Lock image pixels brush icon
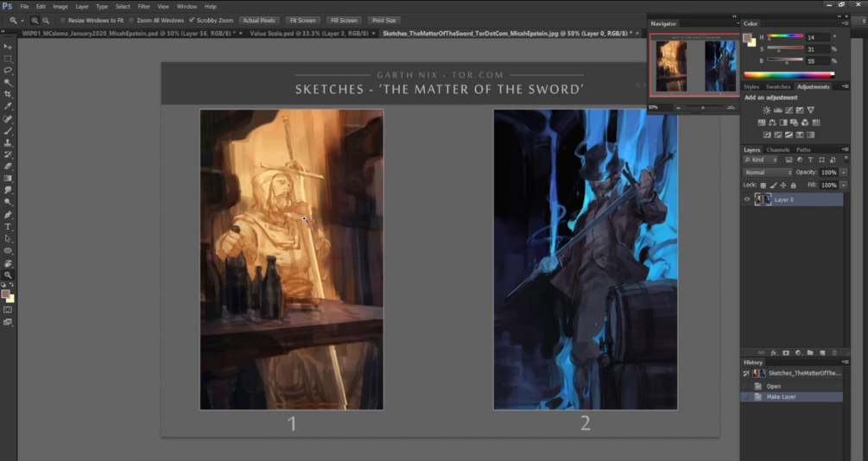Viewport: 868px width, 461px height. [x=773, y=186]
